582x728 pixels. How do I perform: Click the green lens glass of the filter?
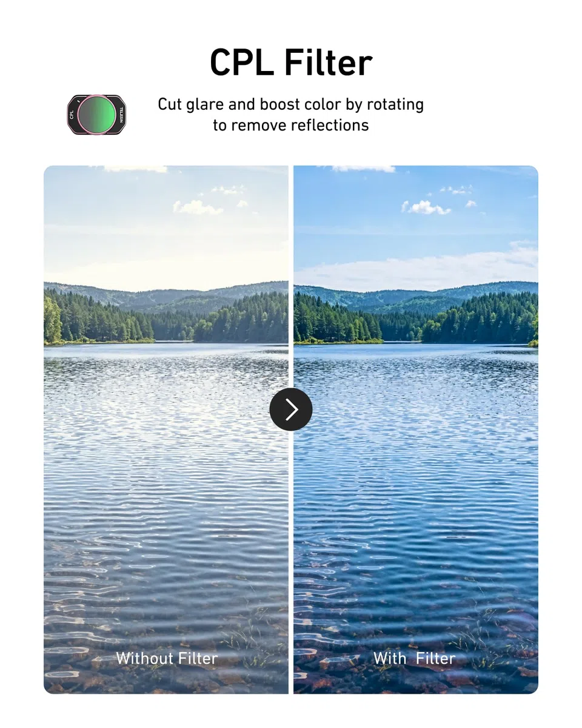point(96,115)
